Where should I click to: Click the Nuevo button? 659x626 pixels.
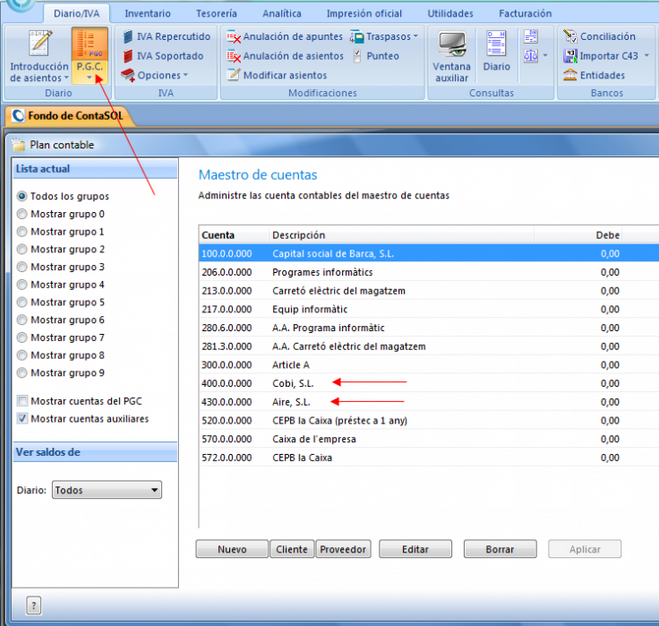(x=232, y=550)
